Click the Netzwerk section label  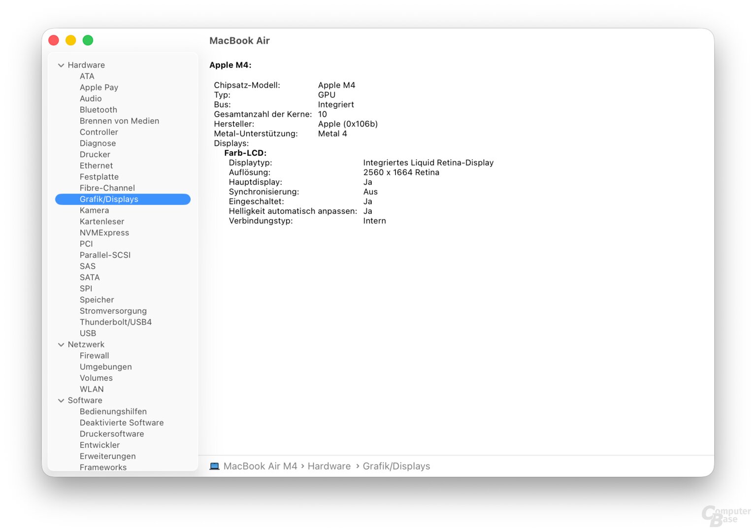tap(86, 344)
